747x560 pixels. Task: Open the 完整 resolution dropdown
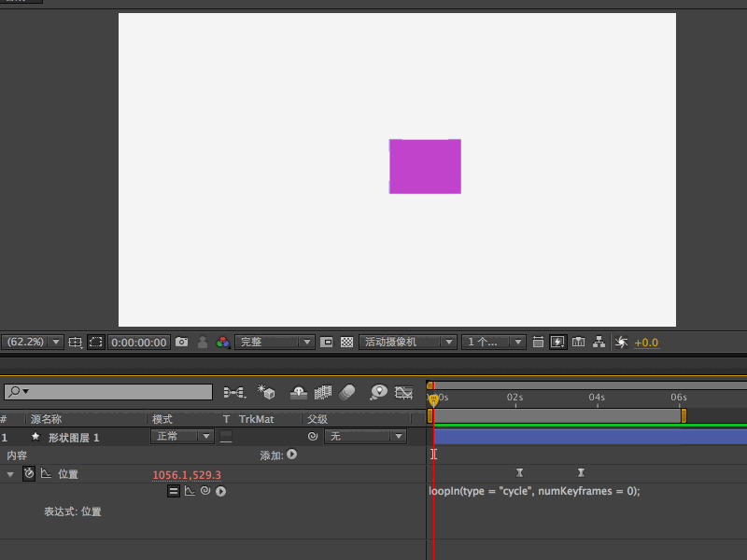coord(275,342)
